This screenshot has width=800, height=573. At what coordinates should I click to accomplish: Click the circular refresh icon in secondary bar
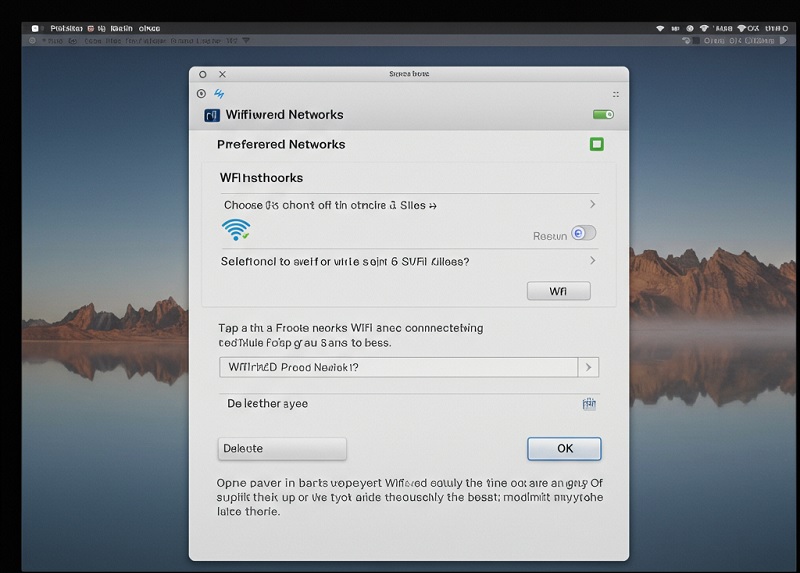coord(686,40)
